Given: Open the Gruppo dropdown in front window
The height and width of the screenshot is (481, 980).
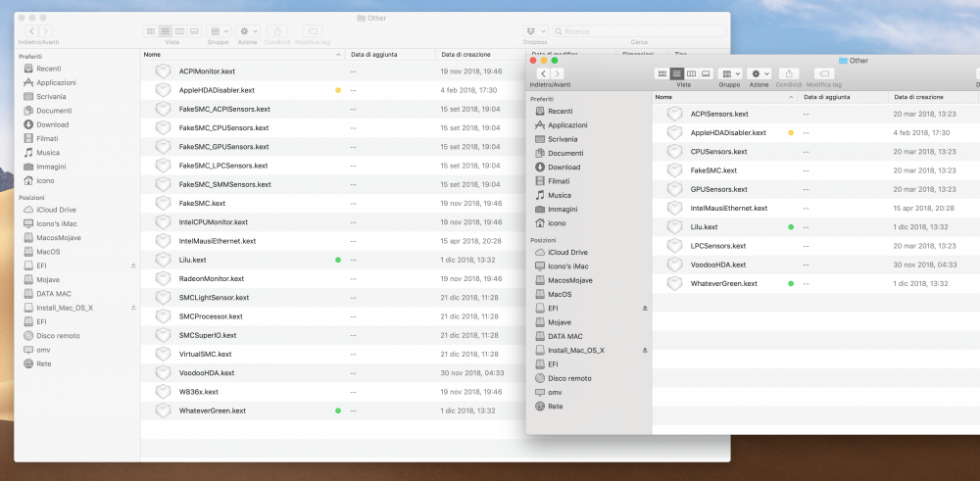Looking at the screenshot, I should 729,73.
